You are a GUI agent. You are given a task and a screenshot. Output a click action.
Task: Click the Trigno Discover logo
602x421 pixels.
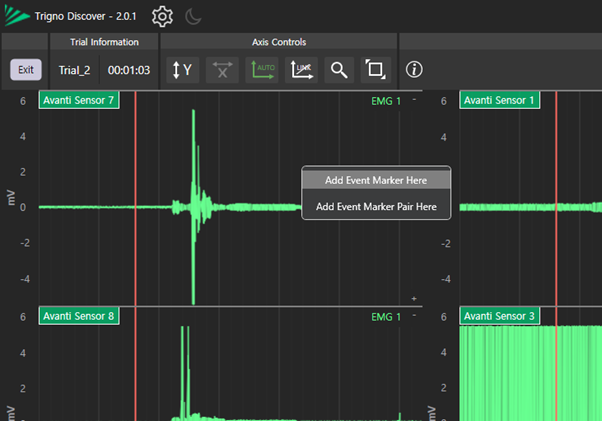click(17, 16)
